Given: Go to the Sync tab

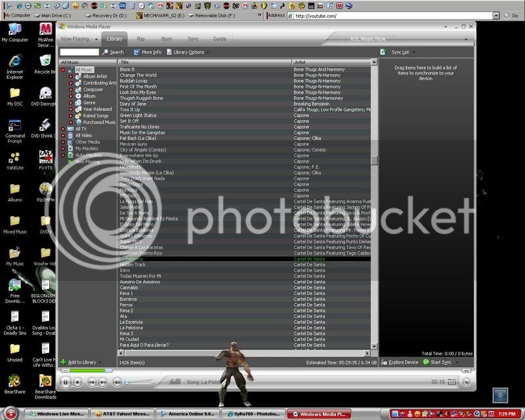Looking at the screenshot, I should coord(193,39).
